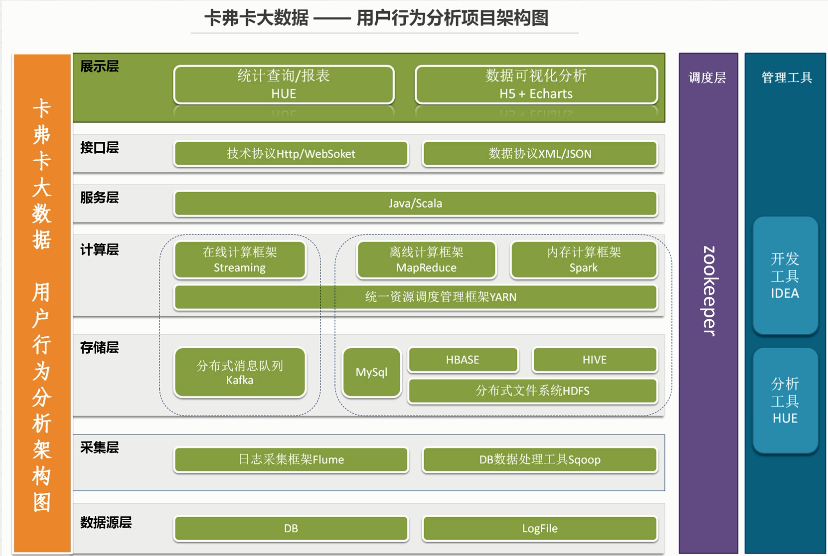Select the 分布式消息队列 Kafka block
The width and height of the screenshot is (828, 556).
click(240, 372)
